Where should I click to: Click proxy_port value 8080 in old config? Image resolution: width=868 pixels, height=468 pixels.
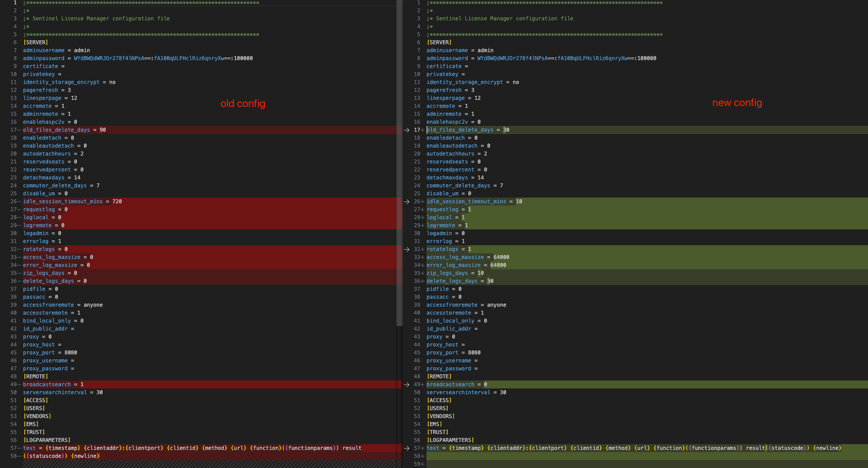[71, 353]
